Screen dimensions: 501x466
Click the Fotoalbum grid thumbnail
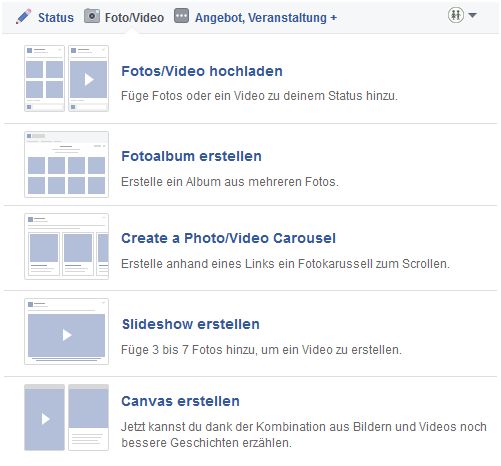(x=66, y=164)
